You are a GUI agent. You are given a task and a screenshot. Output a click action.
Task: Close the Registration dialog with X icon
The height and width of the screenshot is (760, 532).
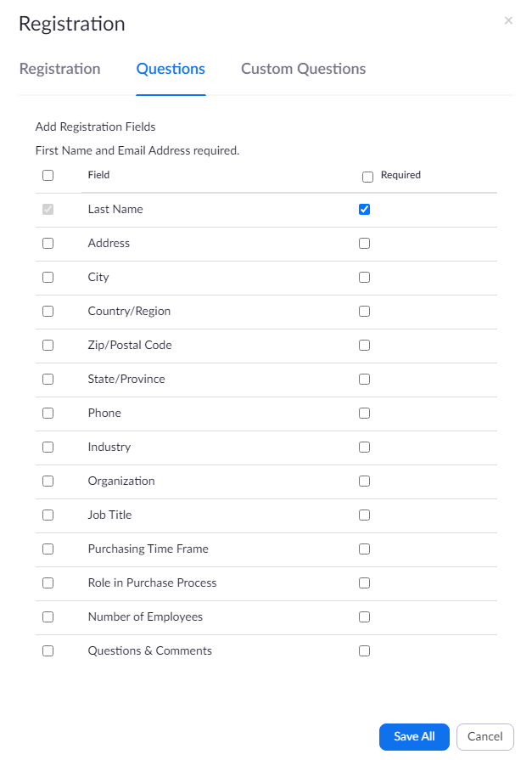[x=508, y=20]
